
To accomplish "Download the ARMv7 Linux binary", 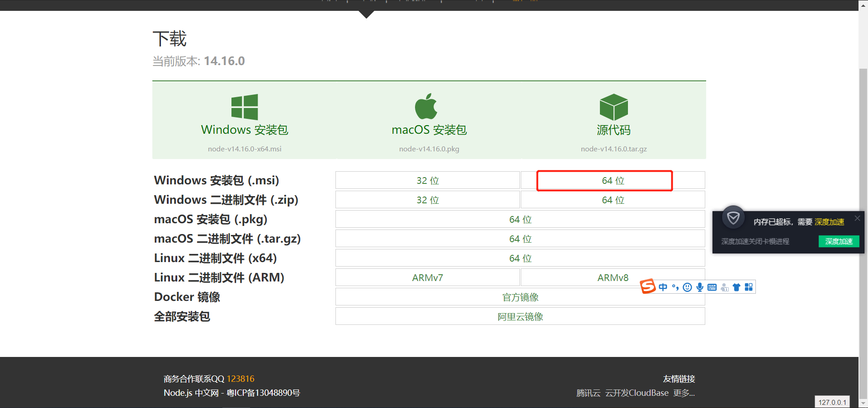I will [x=428, y=277].
